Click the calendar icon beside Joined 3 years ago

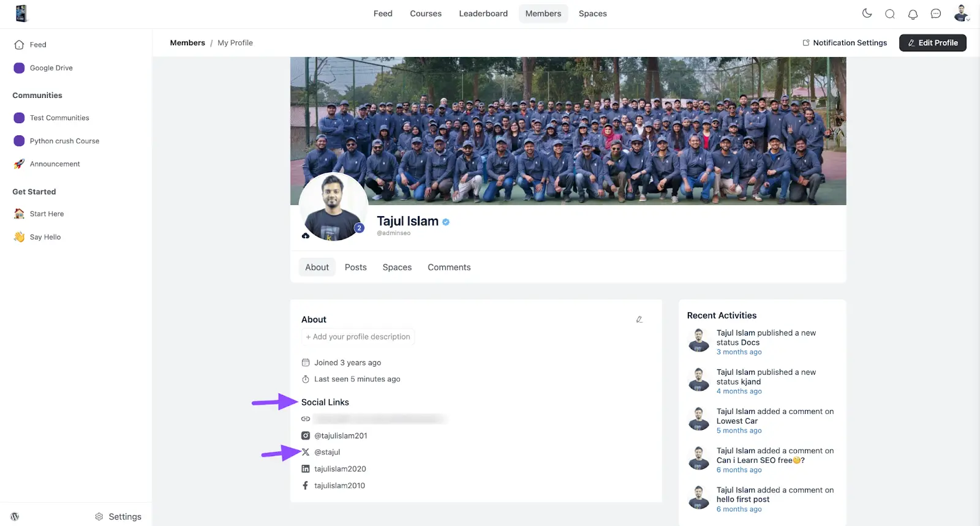pos(306,363)
